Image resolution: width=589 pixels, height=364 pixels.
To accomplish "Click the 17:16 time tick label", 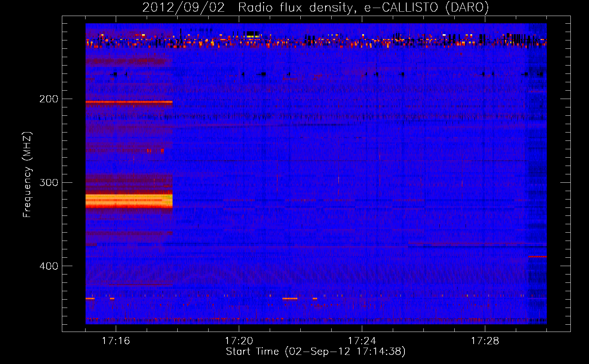I will (x=116, y=341).
